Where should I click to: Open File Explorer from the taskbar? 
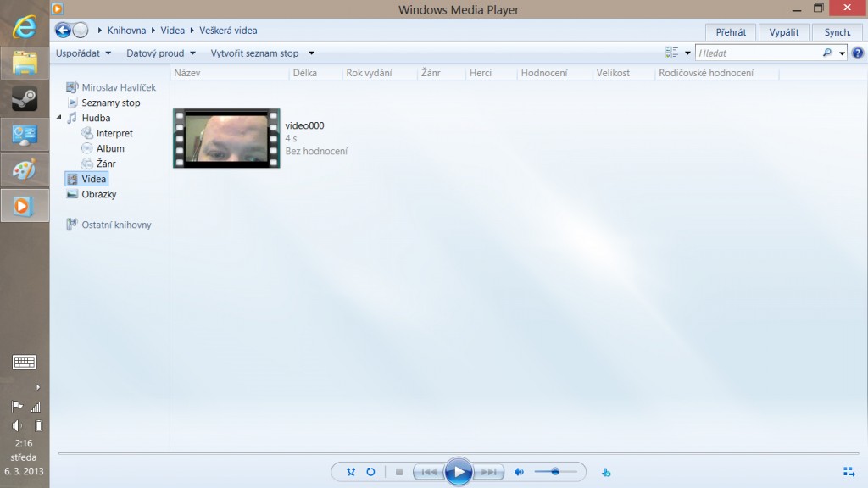tap(25, 63)
